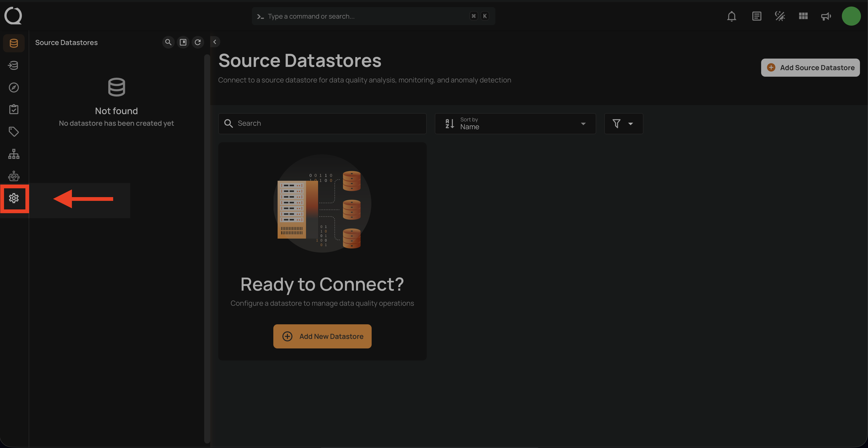Expand the Sort by Name dropdown

click(x=515, y=124)
